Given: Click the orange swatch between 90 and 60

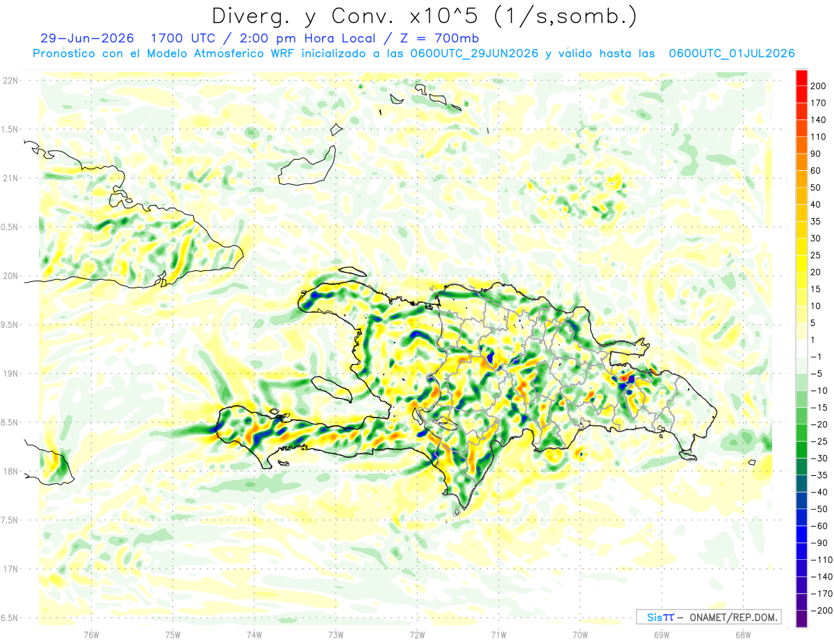Looking at the screenshot, I should pos(801,163).
